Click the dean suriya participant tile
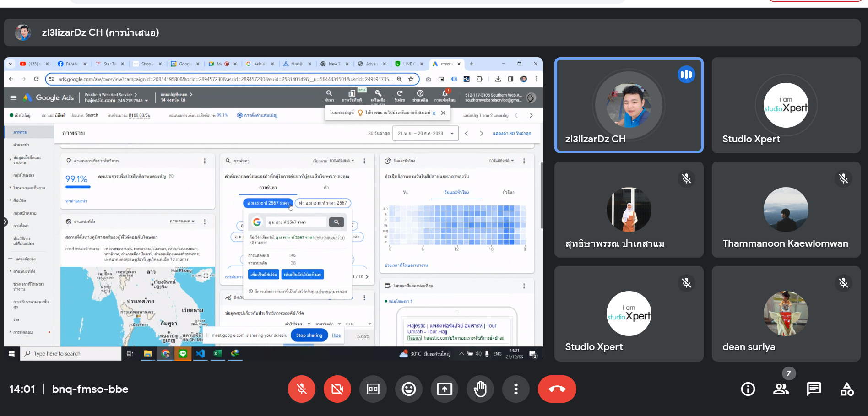This screenshot has width=868, height=416. (x=786, y=314)
